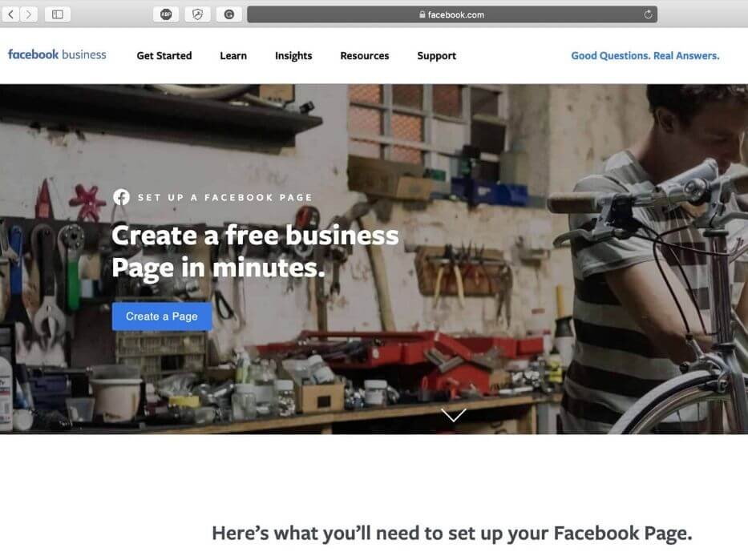The height and width of the screenshot is (560, 748).
Task: Click the blue Create a Page button
Action: click(x=162, y=316)
